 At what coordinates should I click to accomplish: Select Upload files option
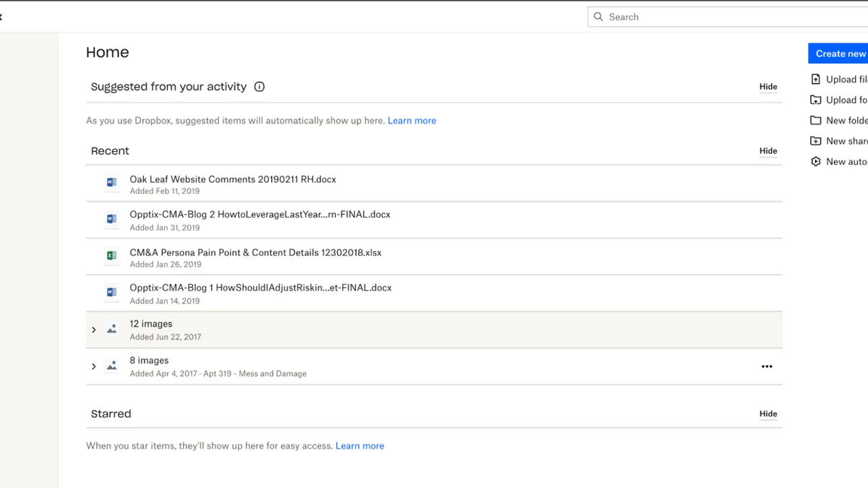tap(846, 80)
